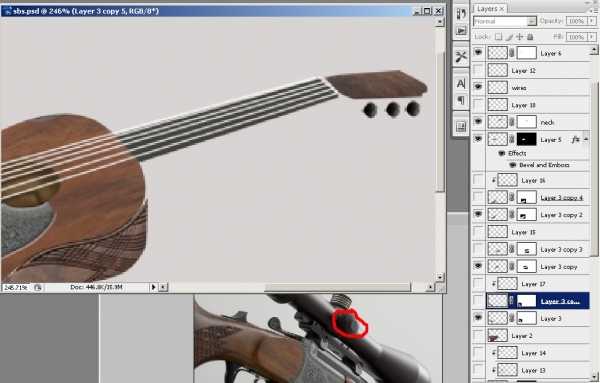Viewport: 600px width, 383px height.
Task: Open the Tool Presets wrench icon
Action: (461, 57)
